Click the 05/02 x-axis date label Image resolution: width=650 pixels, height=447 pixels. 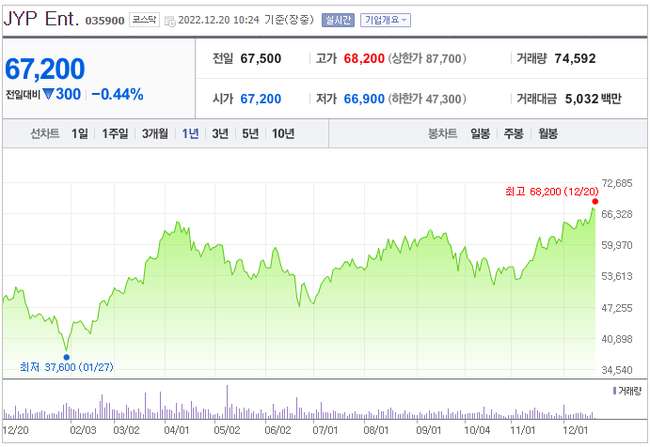(x=227, y=430)
